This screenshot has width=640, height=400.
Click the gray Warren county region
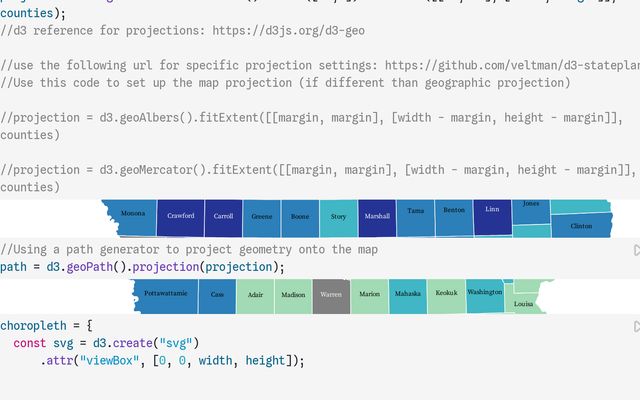(x=331, y=296)
